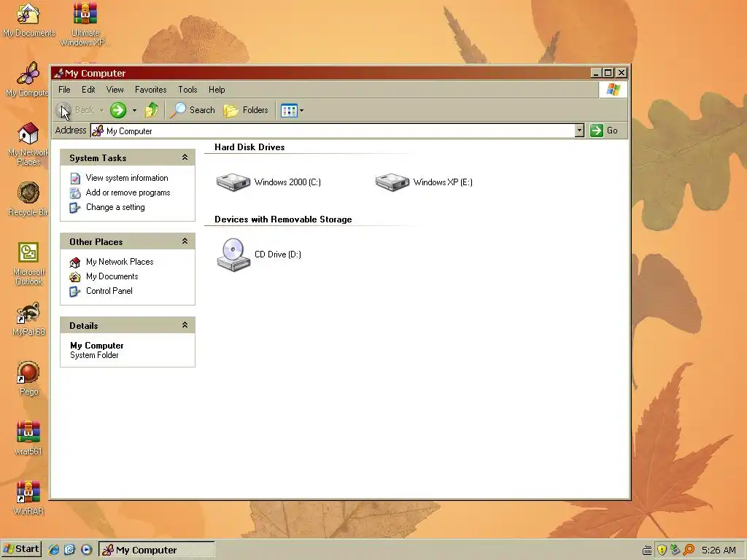
Task: Click View system information link
Action: [127, 178]
